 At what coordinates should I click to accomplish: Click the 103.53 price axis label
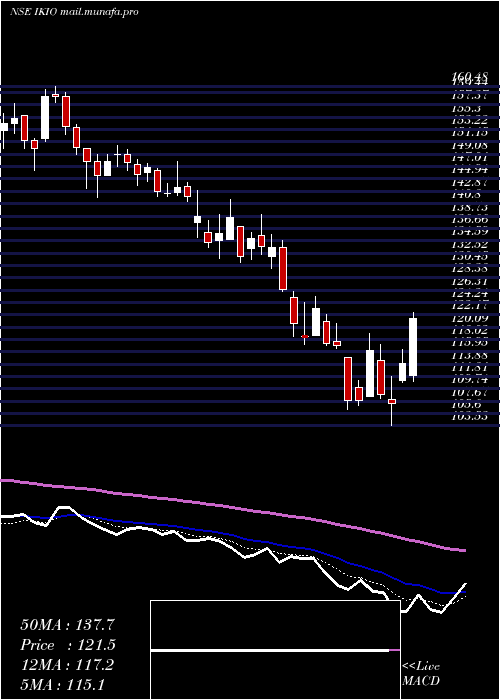(469, 417)
